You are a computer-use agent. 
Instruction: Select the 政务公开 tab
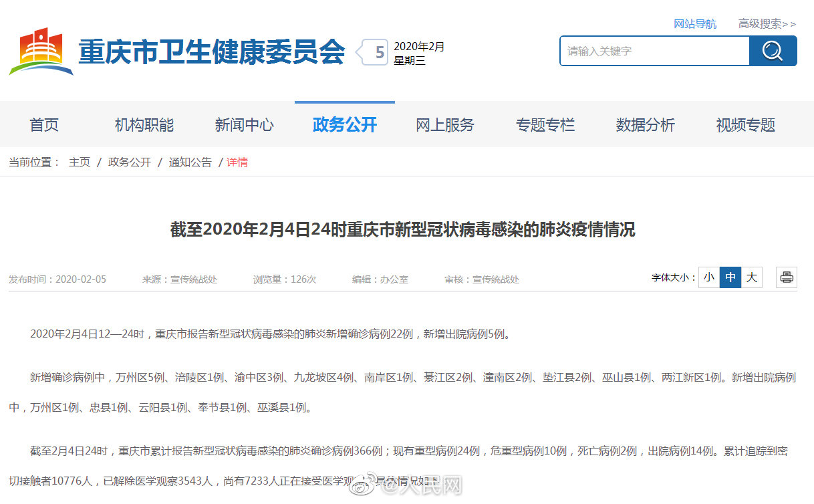(345, 125)
